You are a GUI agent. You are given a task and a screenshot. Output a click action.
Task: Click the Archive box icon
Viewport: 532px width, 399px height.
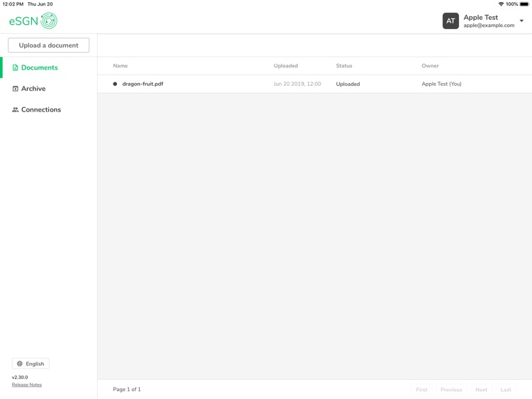point(16,89)
